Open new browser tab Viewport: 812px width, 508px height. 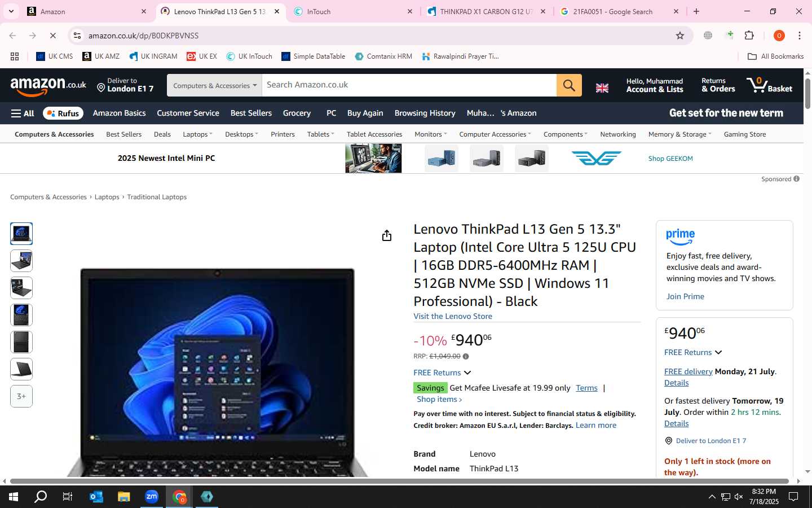coord(696,11)
